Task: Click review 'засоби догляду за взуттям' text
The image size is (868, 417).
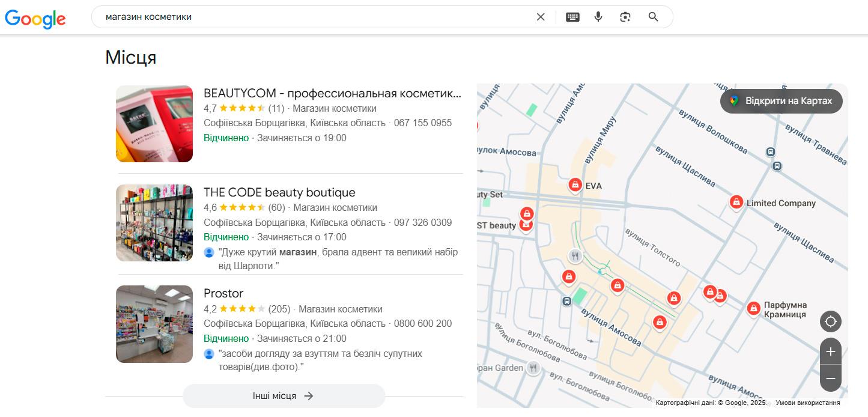Action: click(320, 360)
